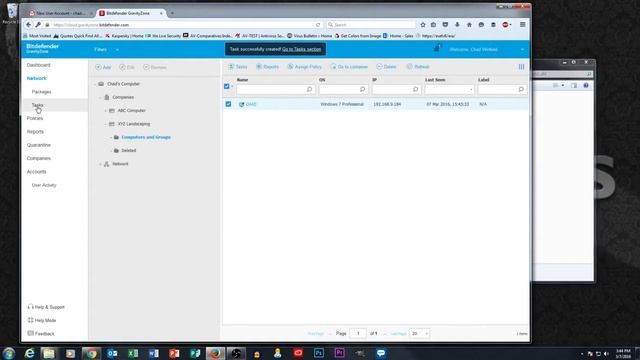Select Network in the sidebar
Image resolution: width=640 pixels, height=360 pixels.
tap(37, 78)
